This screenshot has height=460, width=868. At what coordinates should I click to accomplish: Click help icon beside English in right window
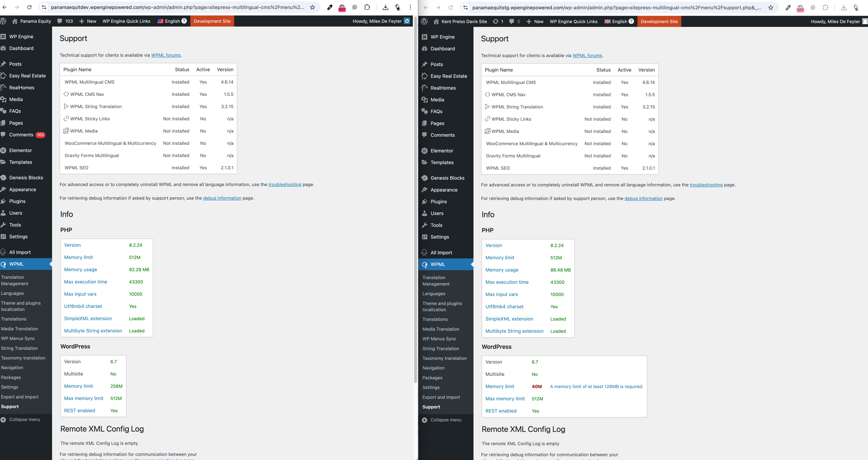631,21
